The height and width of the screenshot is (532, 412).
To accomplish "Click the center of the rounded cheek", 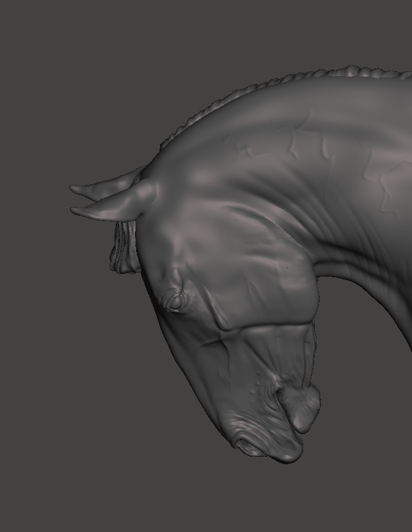I will [274, 274].
